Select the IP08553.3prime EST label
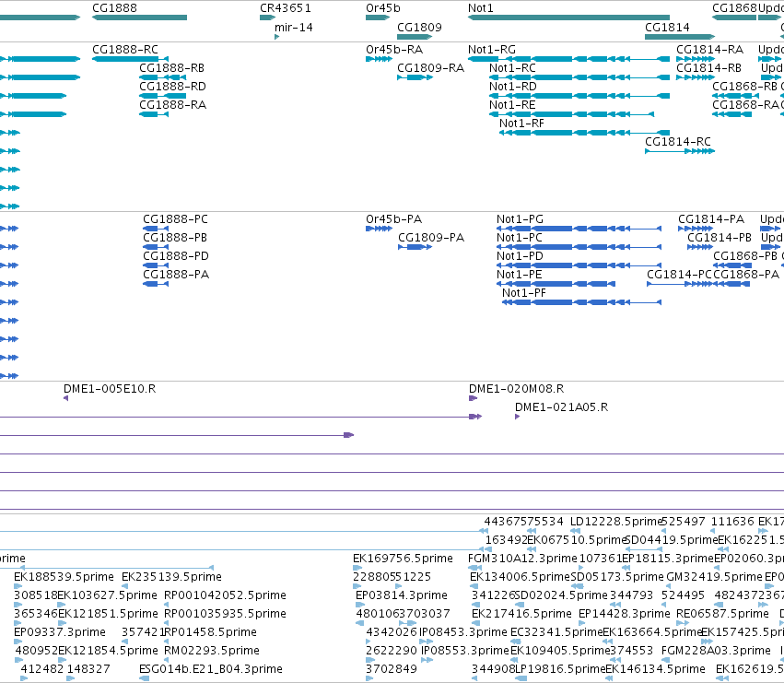 pyautogui.click(x=464, y=651)
